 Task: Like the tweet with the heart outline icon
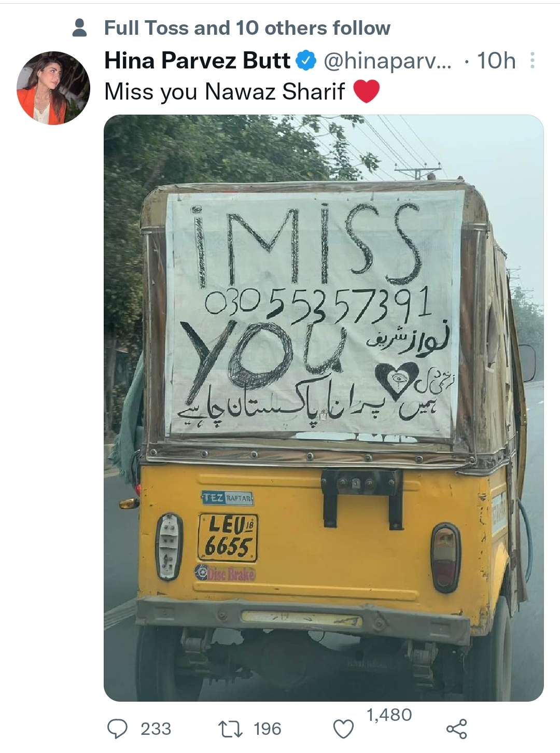[x=343, y=729]
